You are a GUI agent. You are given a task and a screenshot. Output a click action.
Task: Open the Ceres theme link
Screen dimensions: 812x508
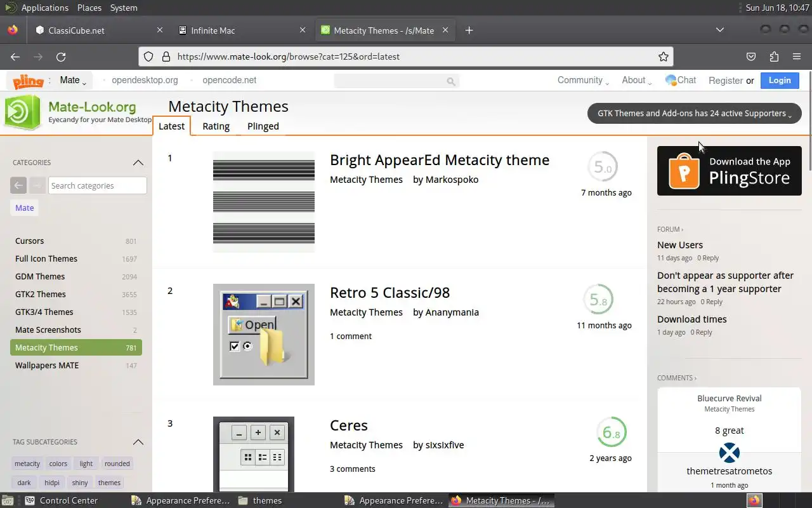[349, 425]
